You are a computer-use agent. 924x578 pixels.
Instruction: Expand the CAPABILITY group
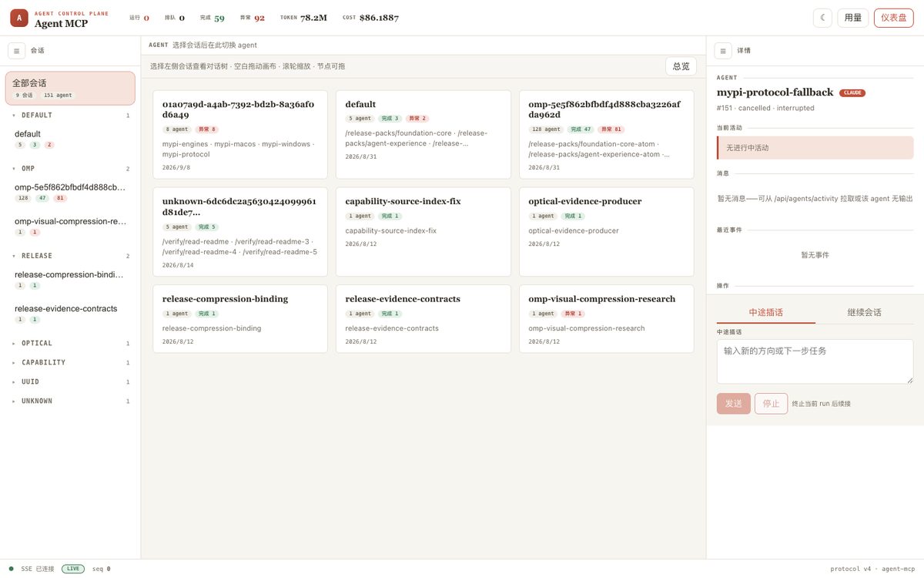coord(70,362)
